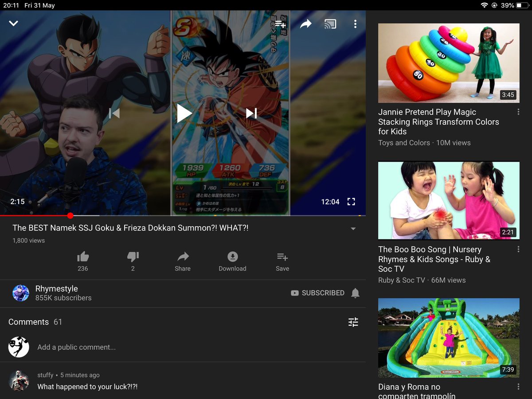Open the Rhymestyle channel name link
The image size is (532, 399).
(57, 289)
